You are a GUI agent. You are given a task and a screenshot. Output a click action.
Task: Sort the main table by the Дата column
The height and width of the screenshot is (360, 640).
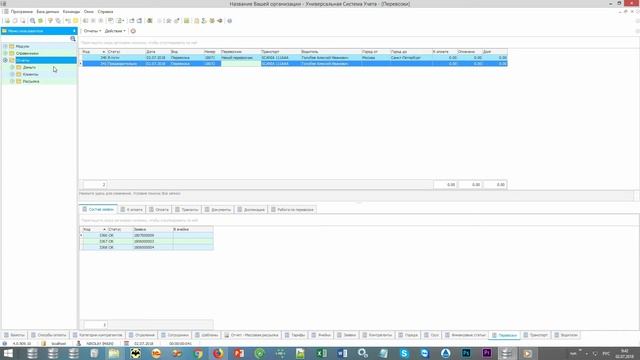pyautogui.click(x=157, y=52)
